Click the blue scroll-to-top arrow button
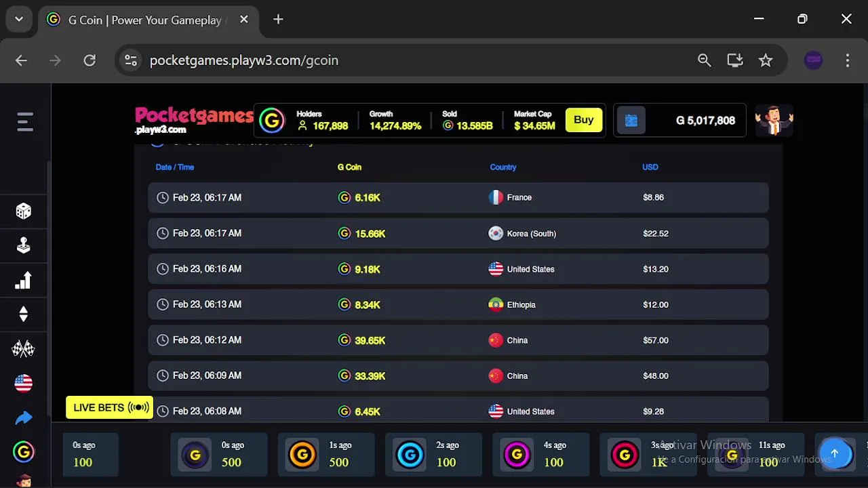The height and width of the screenshot is (488, 868). 835,453
